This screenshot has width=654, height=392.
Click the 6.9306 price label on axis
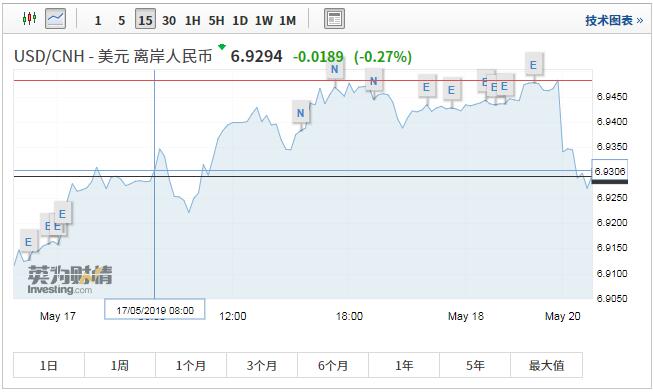pyautogui.click(x=609, y=171)
